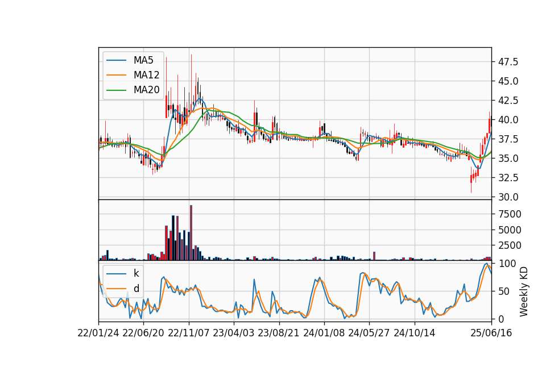
Task: Click the 30.0 price axis label
Action: pos(508,197)
